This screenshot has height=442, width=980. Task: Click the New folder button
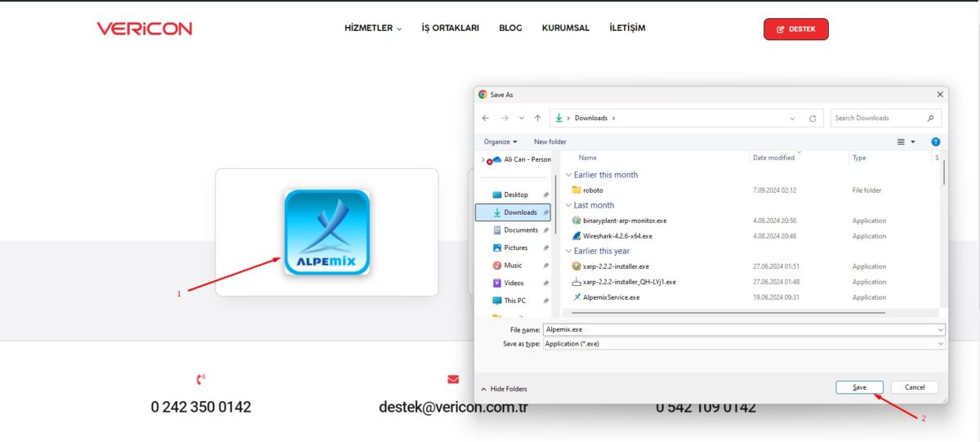pos(550,141)
